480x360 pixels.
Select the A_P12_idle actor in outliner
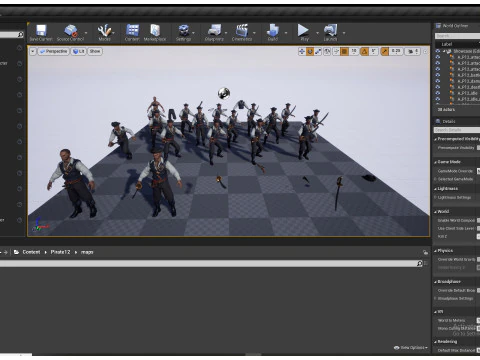(x=468, y=93)
